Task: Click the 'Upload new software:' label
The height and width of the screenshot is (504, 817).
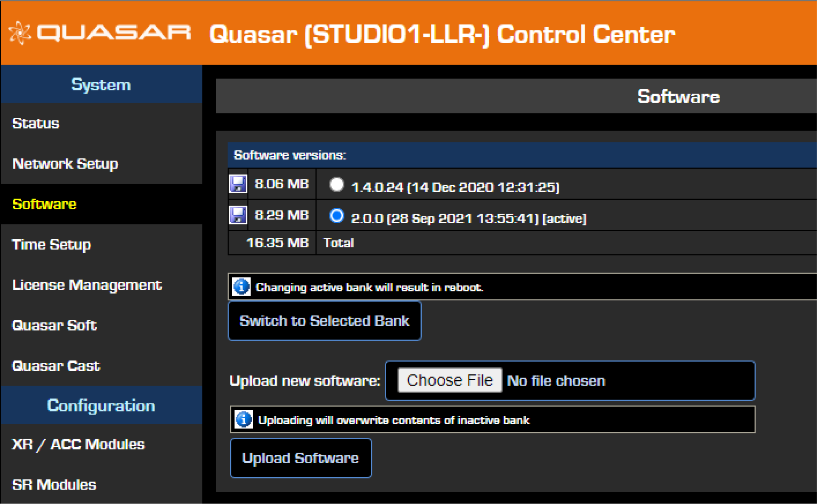Action: 304,381
